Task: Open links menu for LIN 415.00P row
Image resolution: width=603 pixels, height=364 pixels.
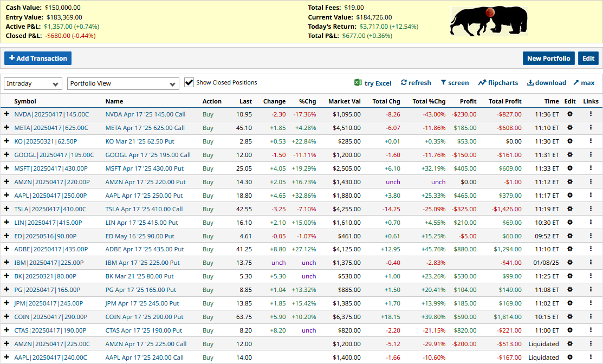Action: tap(591, 222)
